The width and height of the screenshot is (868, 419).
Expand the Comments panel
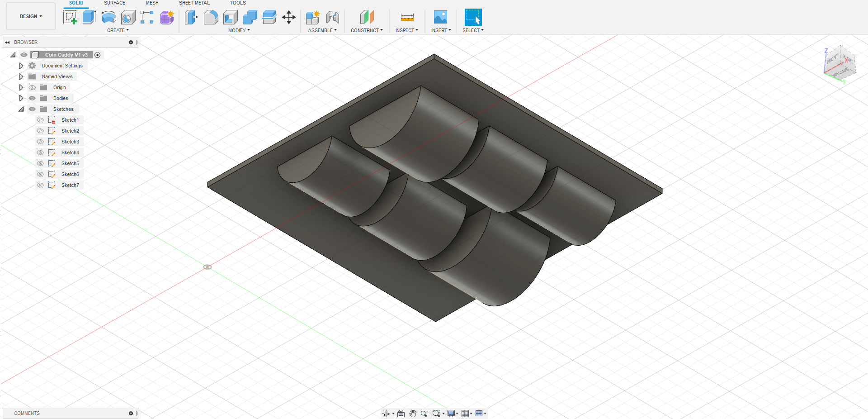click(x=131, y=413)
